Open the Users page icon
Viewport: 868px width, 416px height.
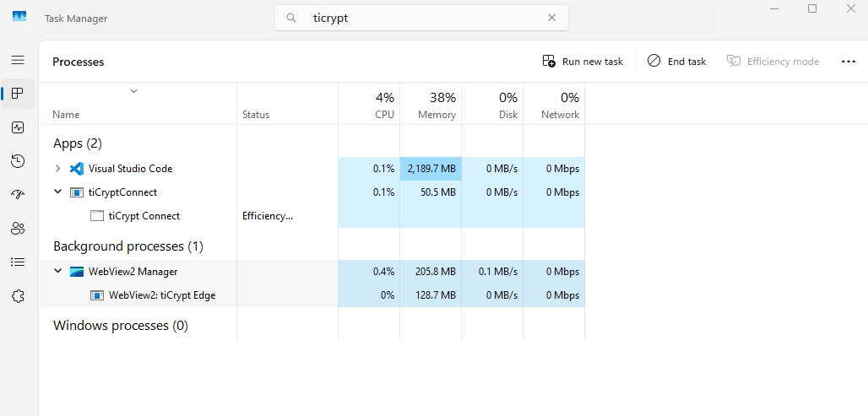(x=18, y=229)
